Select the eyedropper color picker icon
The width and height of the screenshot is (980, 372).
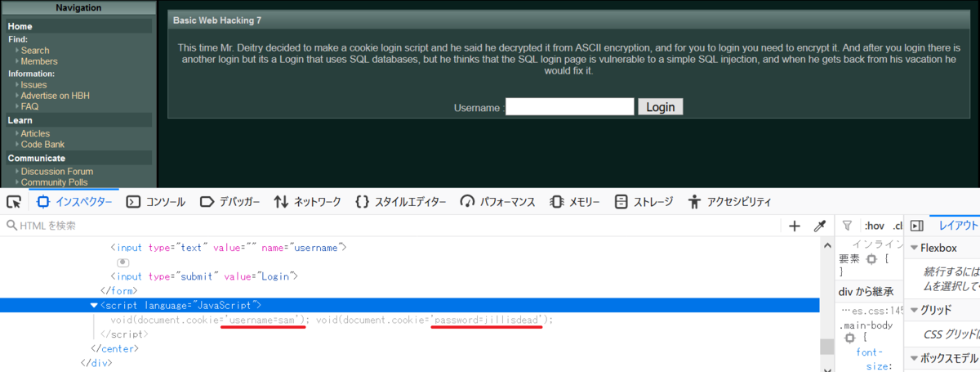820,226
